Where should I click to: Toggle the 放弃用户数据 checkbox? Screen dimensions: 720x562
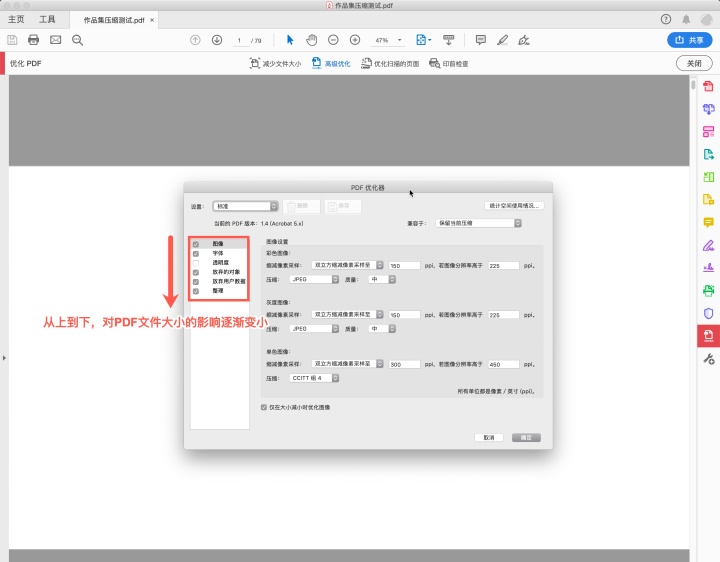pyautogui.click(x=196, y=282)
